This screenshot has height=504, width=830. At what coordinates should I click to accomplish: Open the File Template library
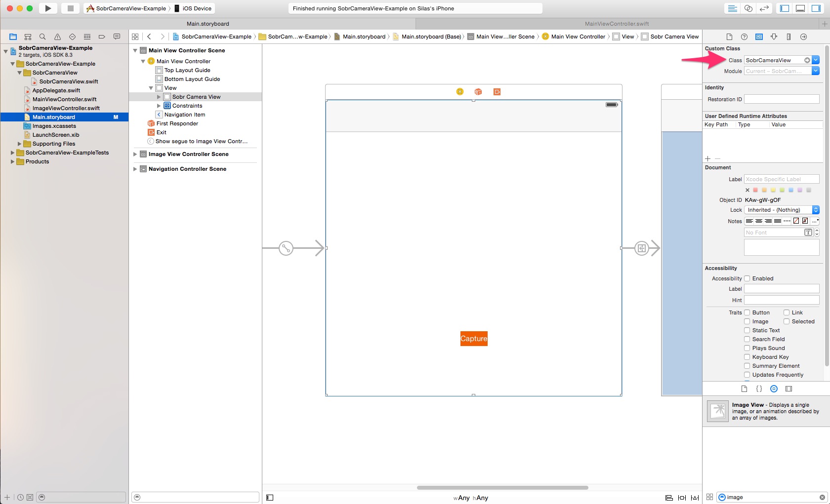point(744,389)
